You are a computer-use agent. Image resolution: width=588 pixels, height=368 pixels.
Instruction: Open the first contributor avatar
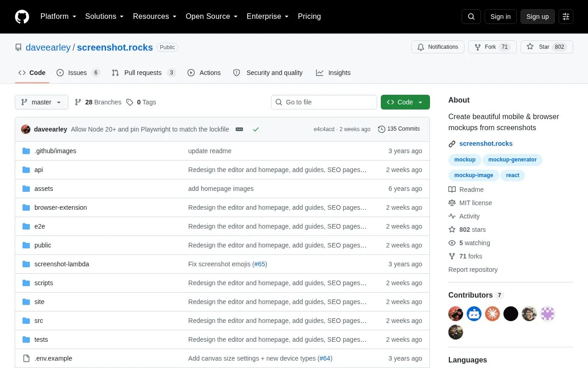[x=456, y=314]
